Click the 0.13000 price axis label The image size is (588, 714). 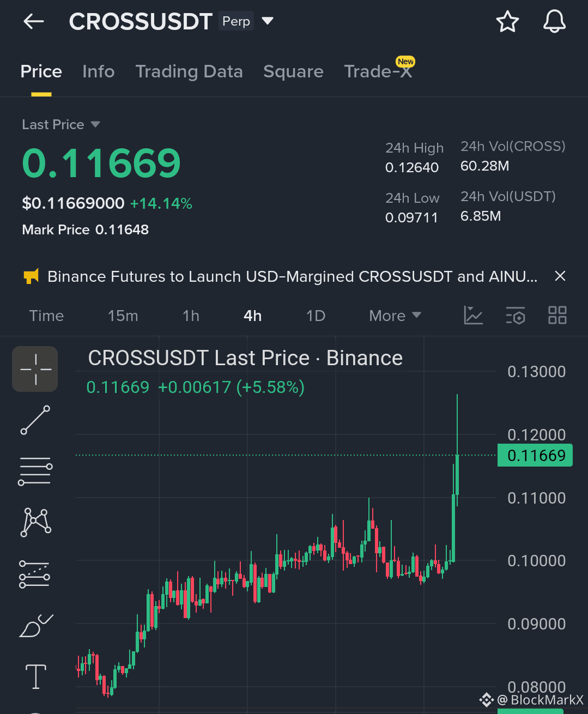point(536,372)
